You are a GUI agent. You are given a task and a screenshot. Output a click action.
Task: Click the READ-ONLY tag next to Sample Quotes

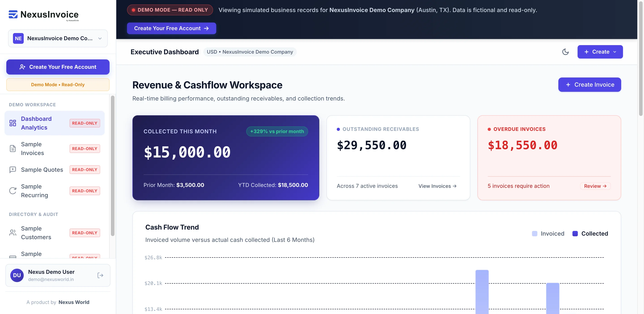click(85, 170)
